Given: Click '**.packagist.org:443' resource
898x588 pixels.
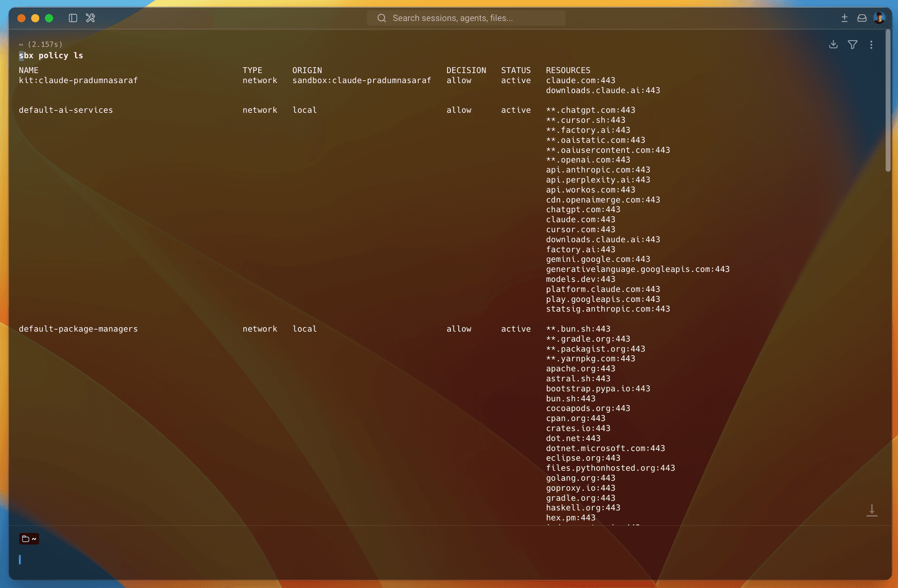Looking at the screenshot, I should (595, 349).
